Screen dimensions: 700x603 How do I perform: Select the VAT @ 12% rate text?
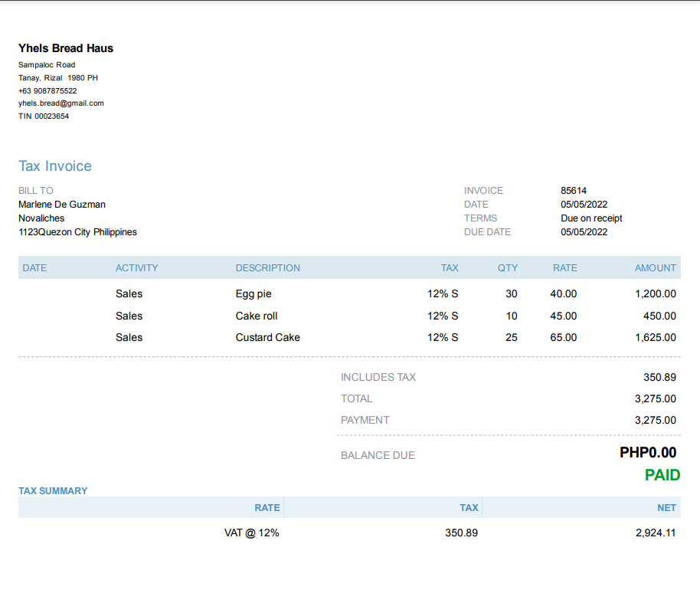252,533
